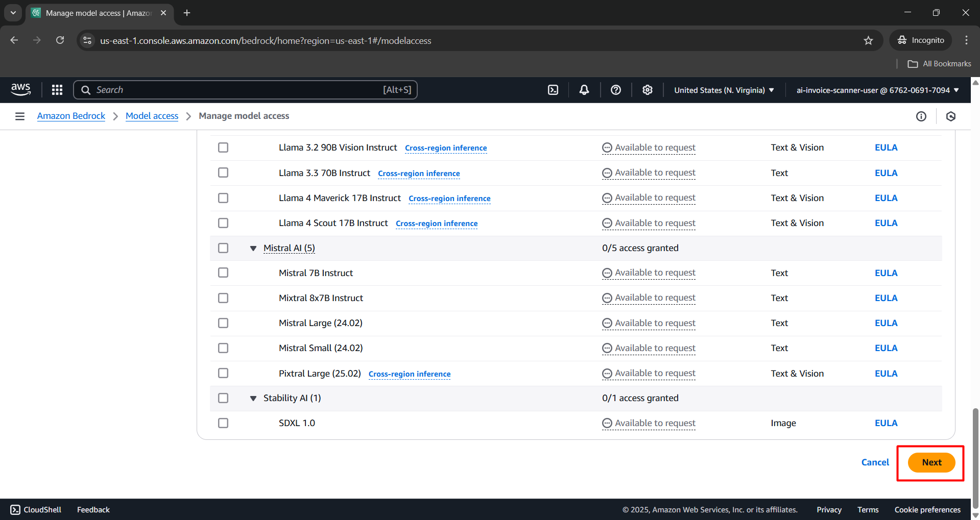Open the United States (N. Virginia) region dropdown
Image resolution: width=980 pixels, height=520 pixels.
724,90
